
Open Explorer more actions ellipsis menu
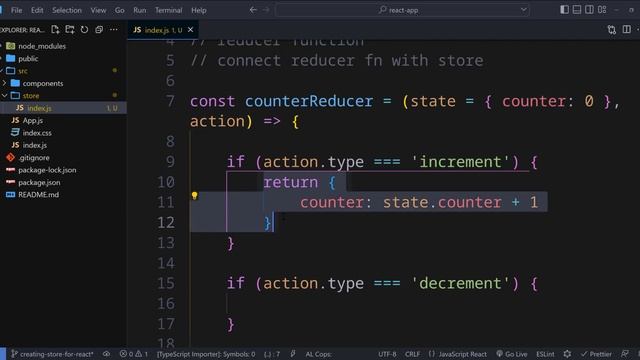click(114, 29)
